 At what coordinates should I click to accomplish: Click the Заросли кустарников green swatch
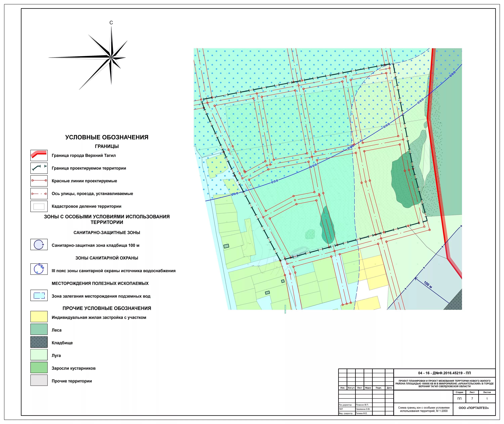click(x=39, y=368)
